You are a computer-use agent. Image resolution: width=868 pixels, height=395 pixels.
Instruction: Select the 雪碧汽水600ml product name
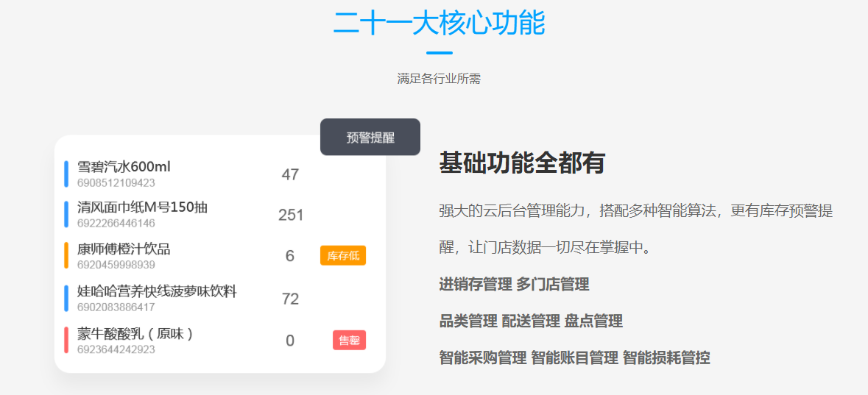124,166
